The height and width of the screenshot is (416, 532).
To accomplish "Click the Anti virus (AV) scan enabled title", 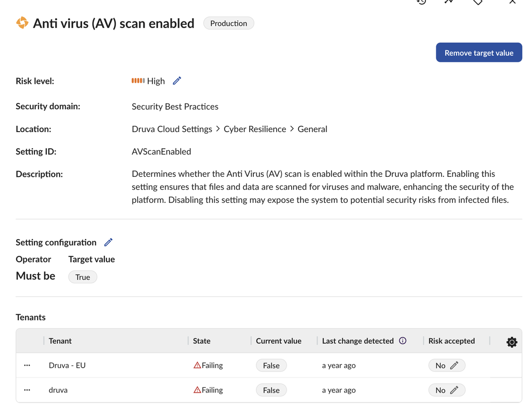I will click(x=114, y=23).
